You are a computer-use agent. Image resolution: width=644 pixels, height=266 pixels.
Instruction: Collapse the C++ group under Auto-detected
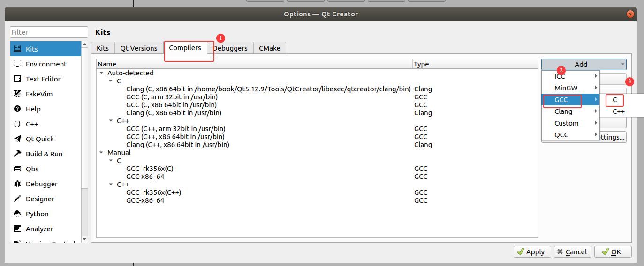point(111,121)
